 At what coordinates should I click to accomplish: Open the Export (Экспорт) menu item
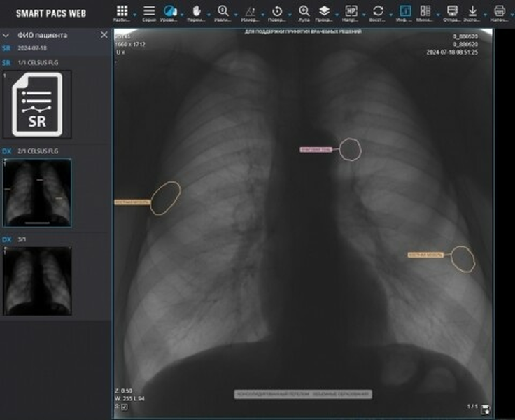click(473, 11)
